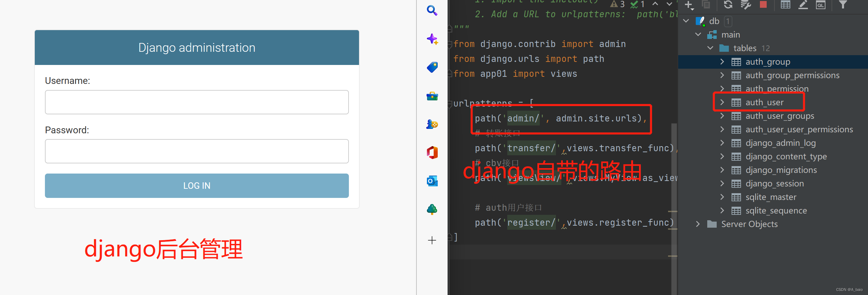Click the Duplicate icon in database toolbar
This screenshot has height=295, width=868.
(x=706, y=4)
